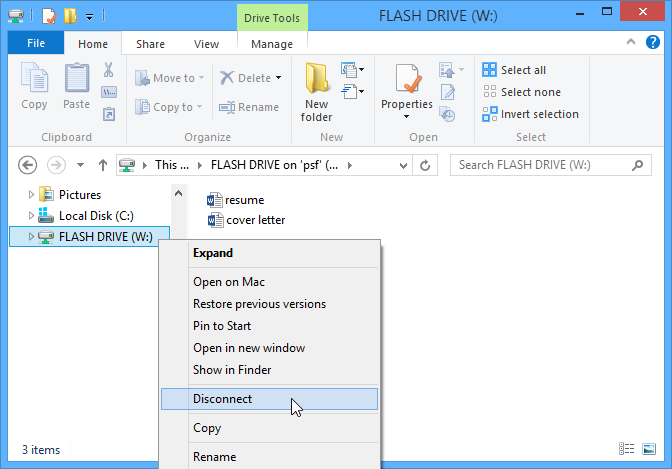Click the Copy icon in Clipboard group
672x469 pixels.
(x=34, y=77)
